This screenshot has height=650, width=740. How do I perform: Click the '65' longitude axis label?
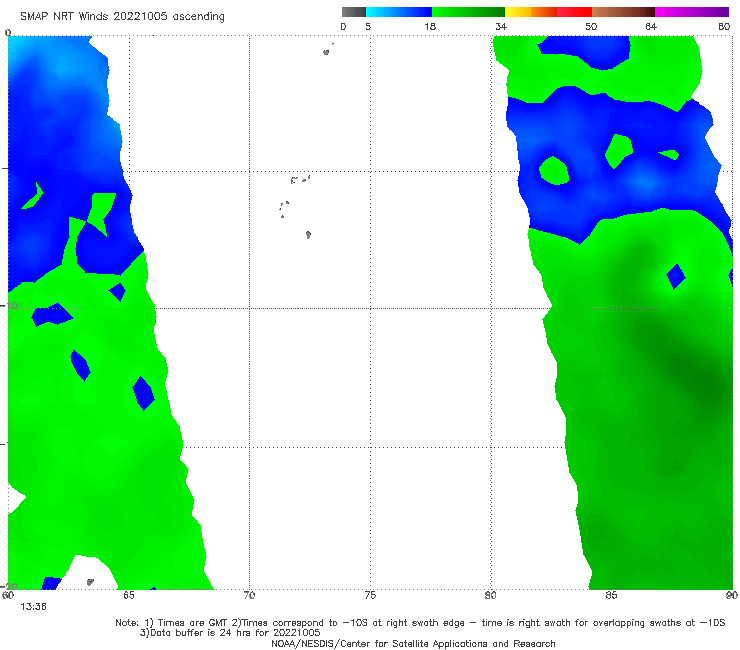click(128, 595)
